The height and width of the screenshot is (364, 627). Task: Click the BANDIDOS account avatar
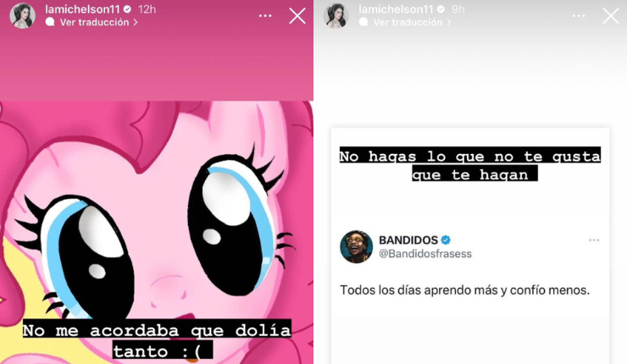pos(356,246)
